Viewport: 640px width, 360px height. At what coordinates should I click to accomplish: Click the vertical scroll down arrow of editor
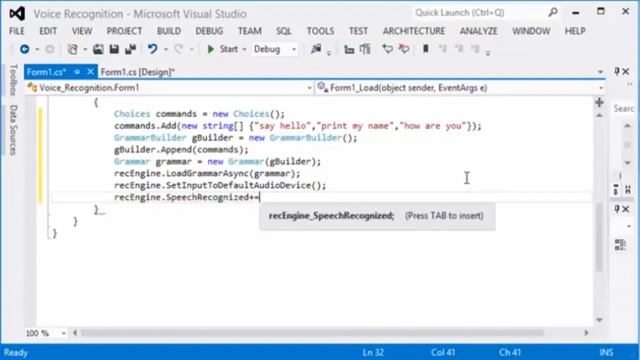click(x=599, y=320)
